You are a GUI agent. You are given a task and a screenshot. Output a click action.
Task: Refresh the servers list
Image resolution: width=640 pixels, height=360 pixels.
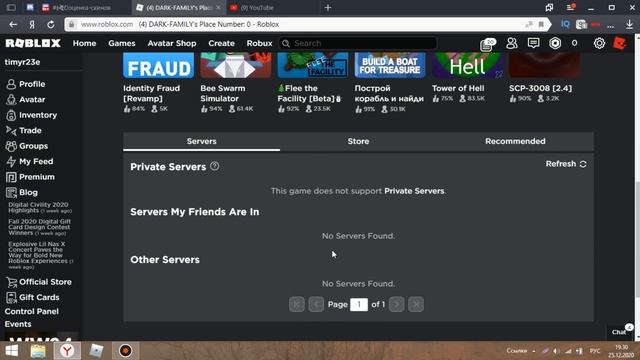(x=566, y=164)
